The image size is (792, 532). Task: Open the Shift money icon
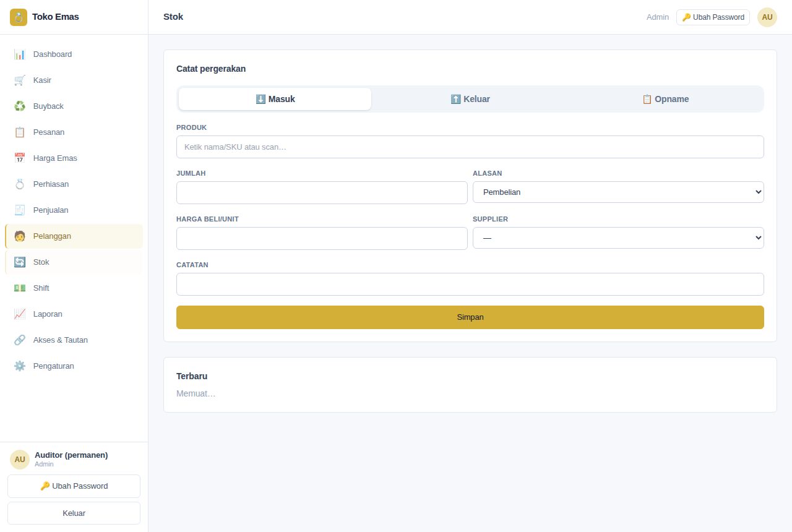coord(20,288)
